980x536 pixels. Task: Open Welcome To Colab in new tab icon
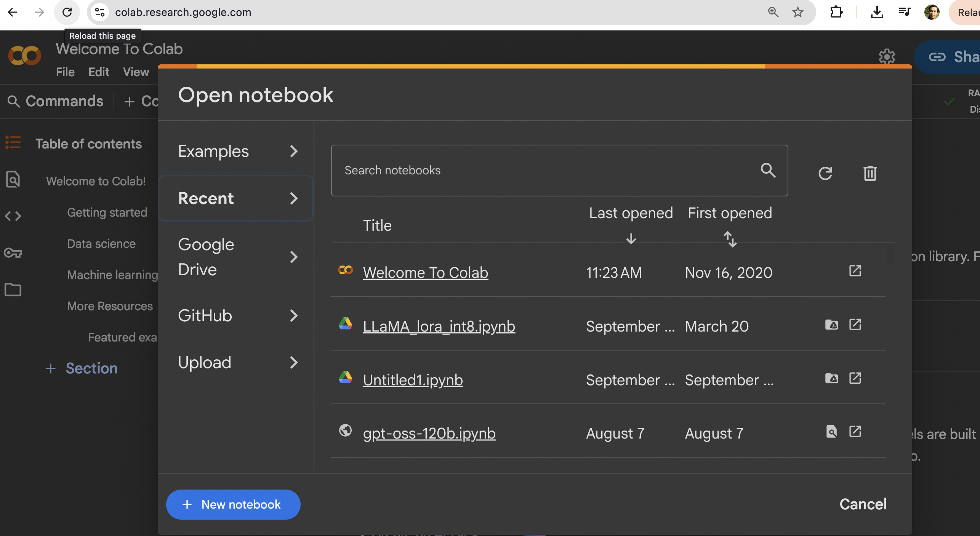855,271
